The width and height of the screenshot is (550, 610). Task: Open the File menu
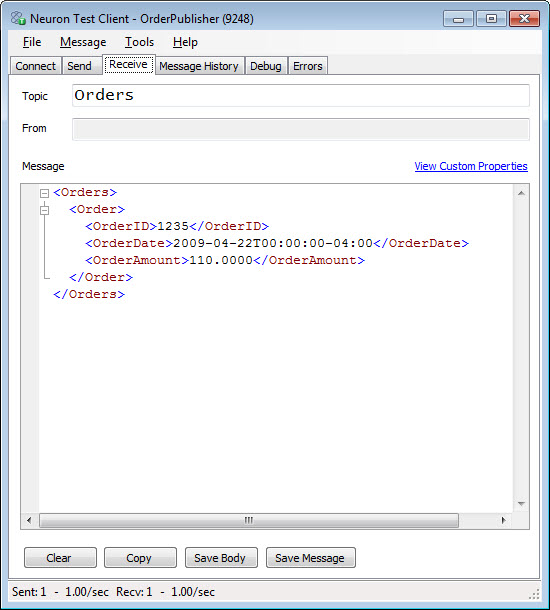pyautogui.click(x=32, y=42)
